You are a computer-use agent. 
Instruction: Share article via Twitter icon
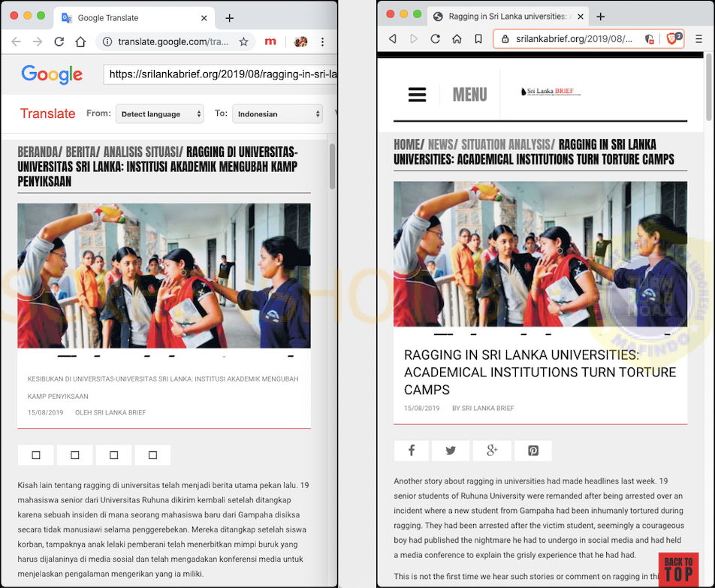click(x=451, y=451)
